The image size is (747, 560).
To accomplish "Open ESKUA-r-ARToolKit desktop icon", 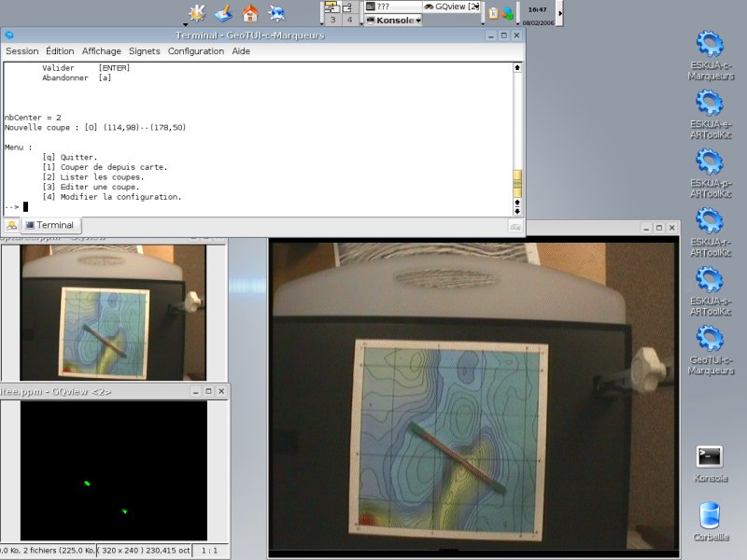I will [711, 232].
